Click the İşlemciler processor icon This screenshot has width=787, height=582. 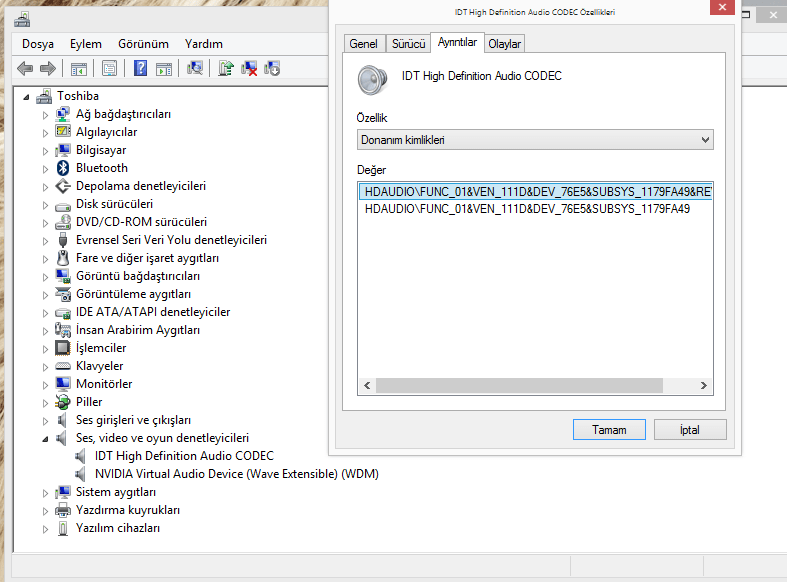coord(63,348)
